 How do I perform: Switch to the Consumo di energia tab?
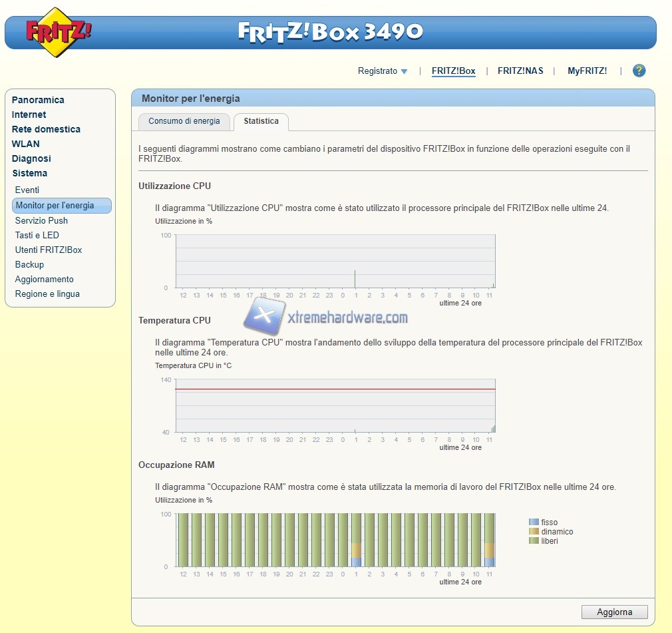tap(184, 121)
